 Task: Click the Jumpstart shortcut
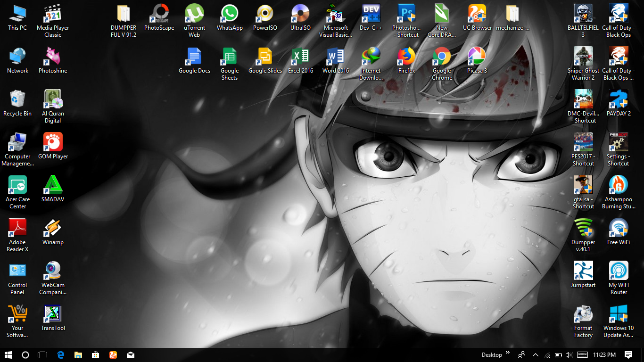(583, 271)
